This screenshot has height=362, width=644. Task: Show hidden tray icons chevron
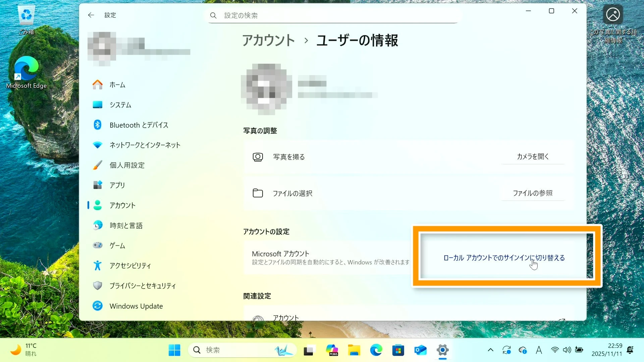(490, 350)
